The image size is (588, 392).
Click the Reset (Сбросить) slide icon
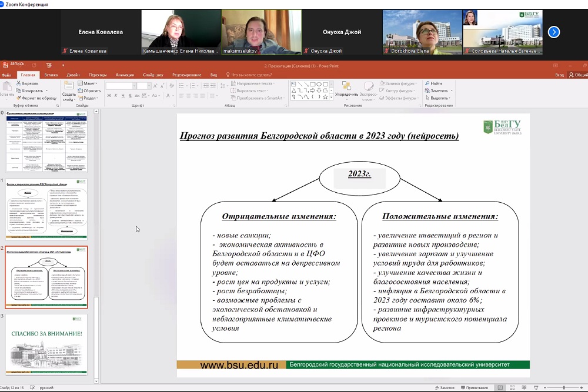80,91
